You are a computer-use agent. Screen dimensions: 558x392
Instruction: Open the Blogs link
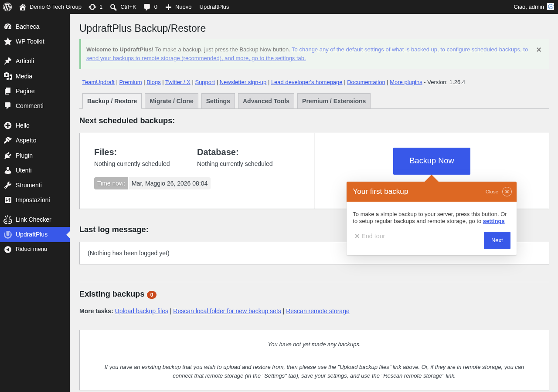(x=153, y=82)
